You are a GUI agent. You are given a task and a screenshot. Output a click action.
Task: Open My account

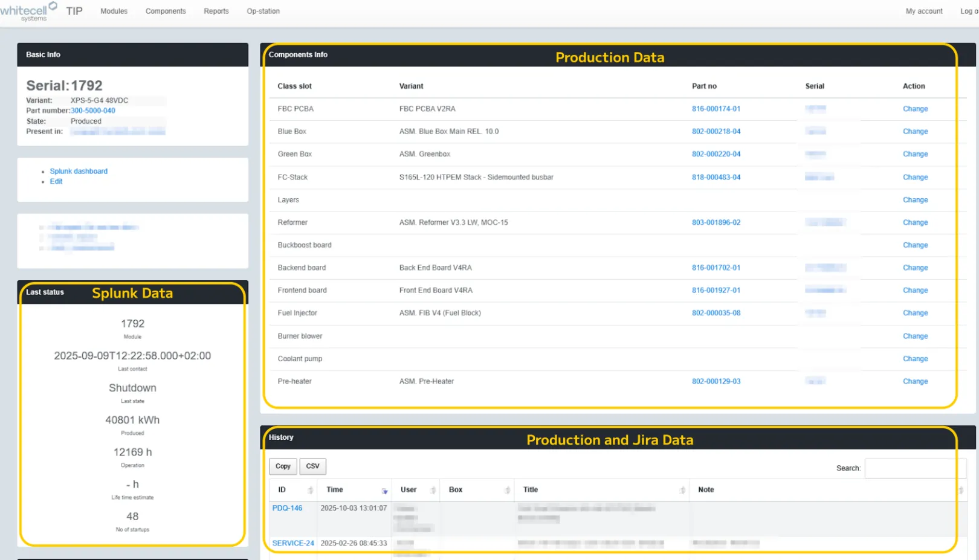click(923, 11)
